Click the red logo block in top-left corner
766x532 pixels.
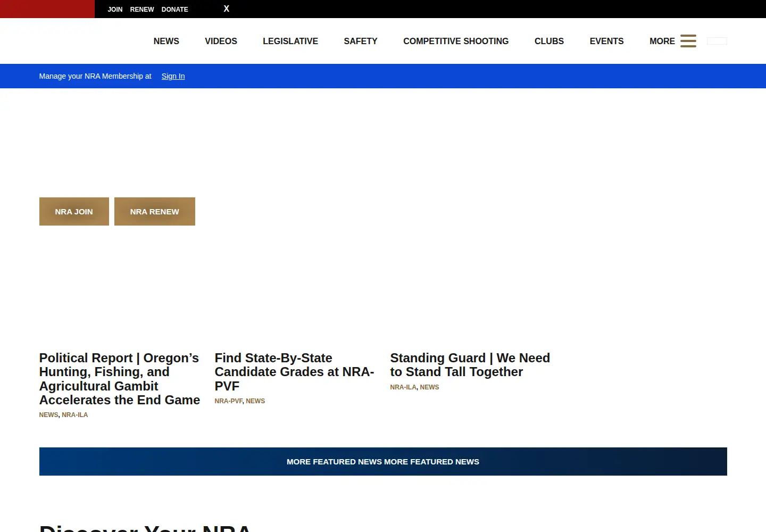[47, 9]
